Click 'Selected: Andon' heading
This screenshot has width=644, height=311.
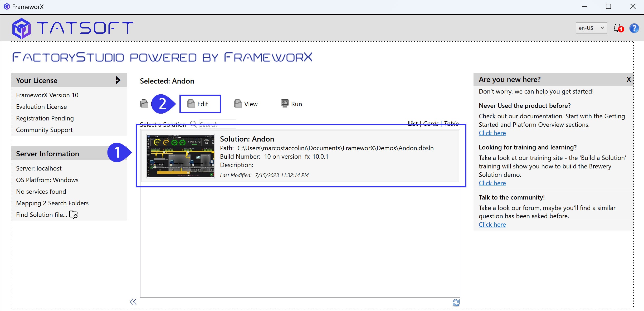[x=167, y=81]
